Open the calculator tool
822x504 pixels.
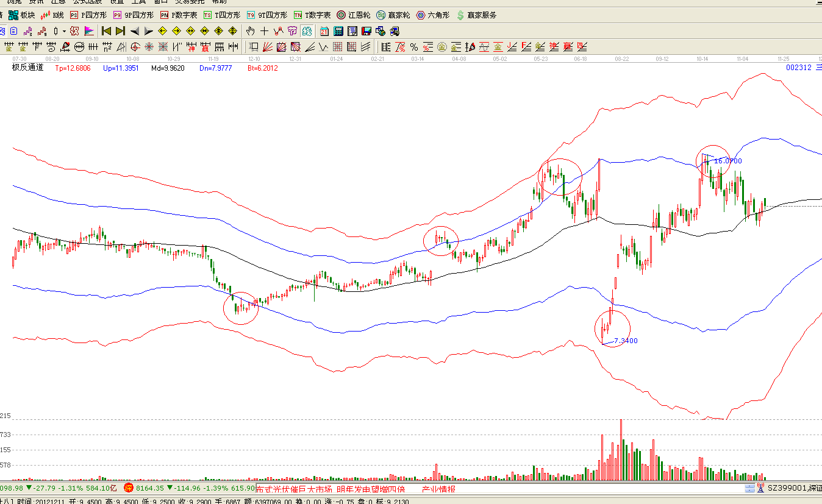338,31
